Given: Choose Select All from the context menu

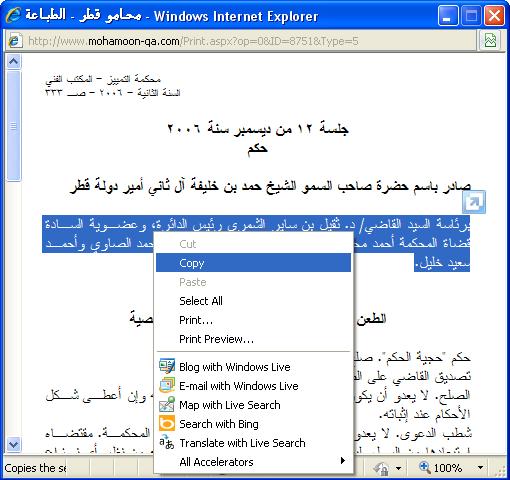Looking at the screenshot, I should point(253,301).
